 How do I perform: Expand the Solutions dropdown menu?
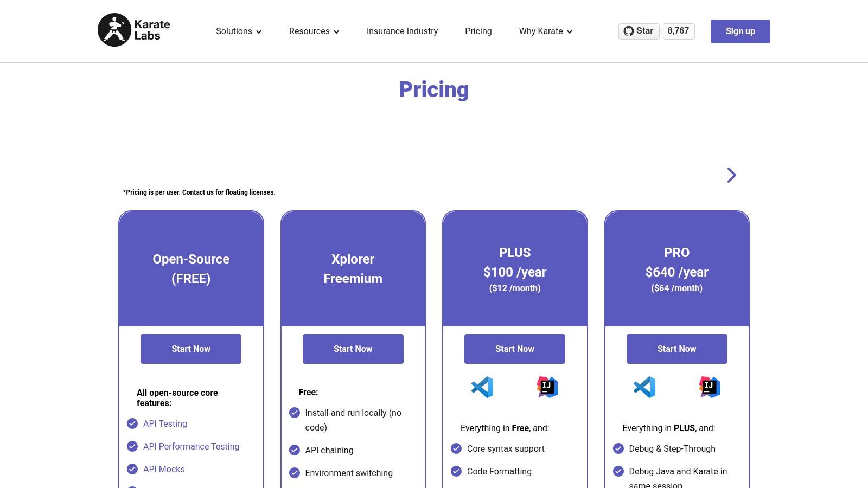pos(239,31)
